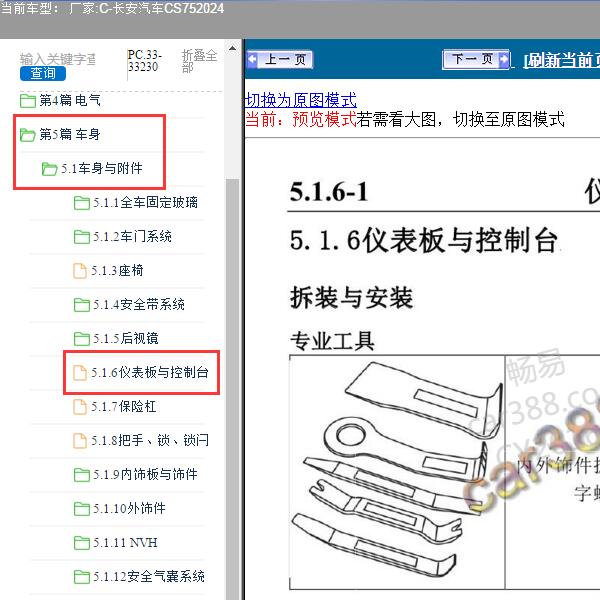Image resolution: width=600 pixels, height=600 pixels.
Task: Open 5.1.9内饰板与饰件 entry
Action: [x=145, y=475]
